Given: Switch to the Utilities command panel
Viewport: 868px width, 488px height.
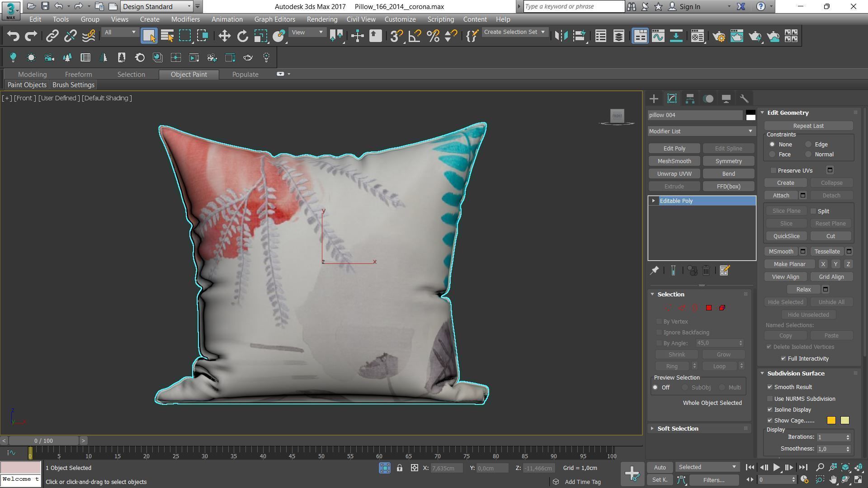Looking at the screenshot, I should coord(744,99).
